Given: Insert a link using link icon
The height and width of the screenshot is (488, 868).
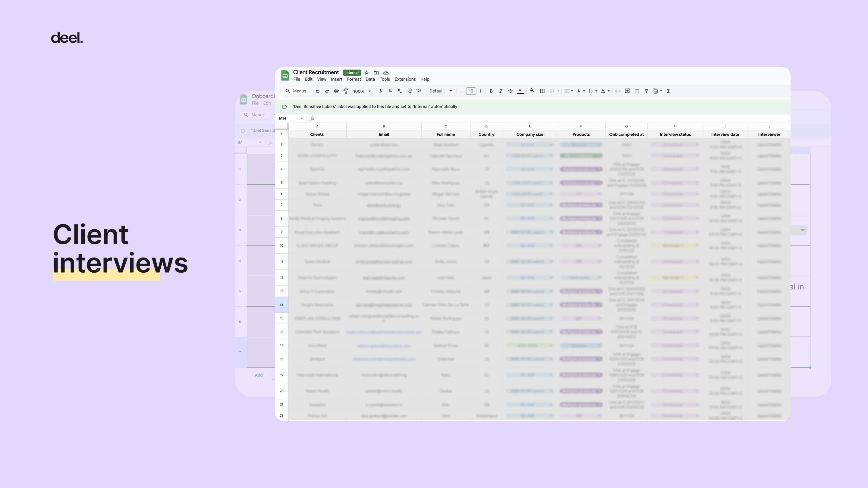Looking at the screenshot, I should (x=618, y=91).
